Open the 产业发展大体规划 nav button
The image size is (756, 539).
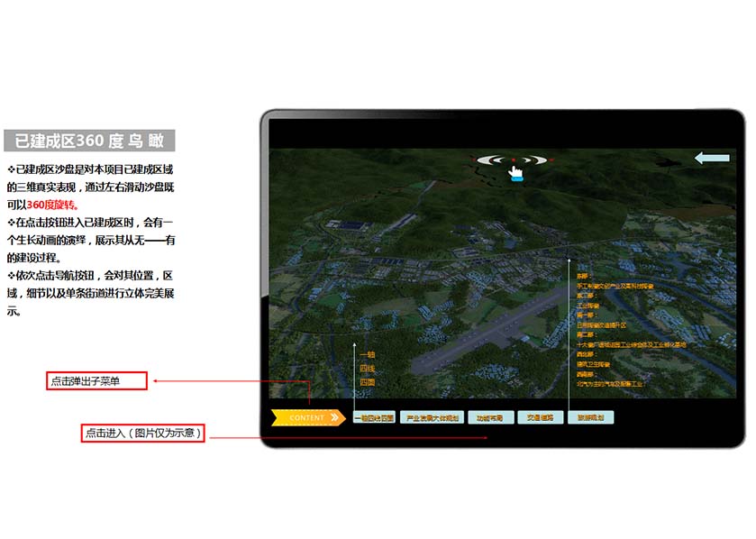click(432, 418)
